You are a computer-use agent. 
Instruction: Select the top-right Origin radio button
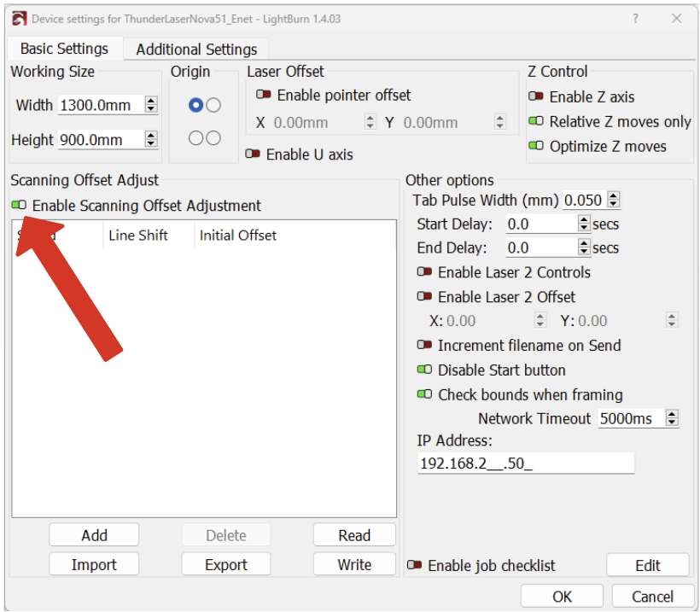(213, 105)
